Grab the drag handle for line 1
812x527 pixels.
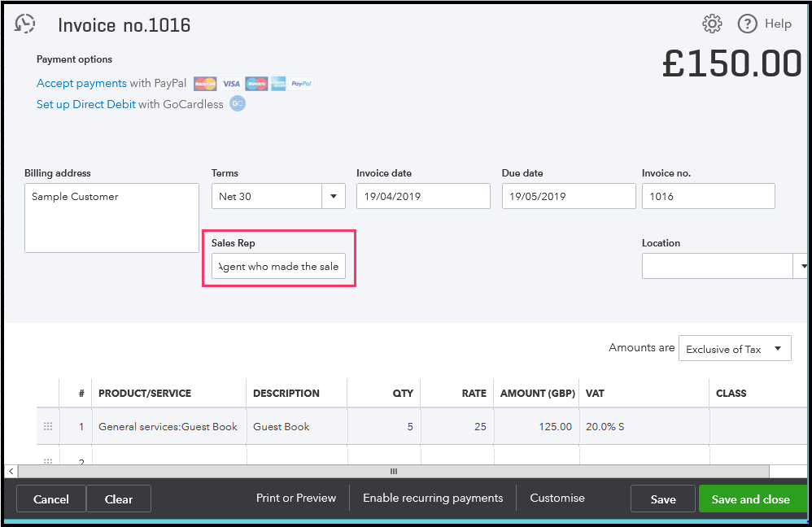(x=48, y=426)
